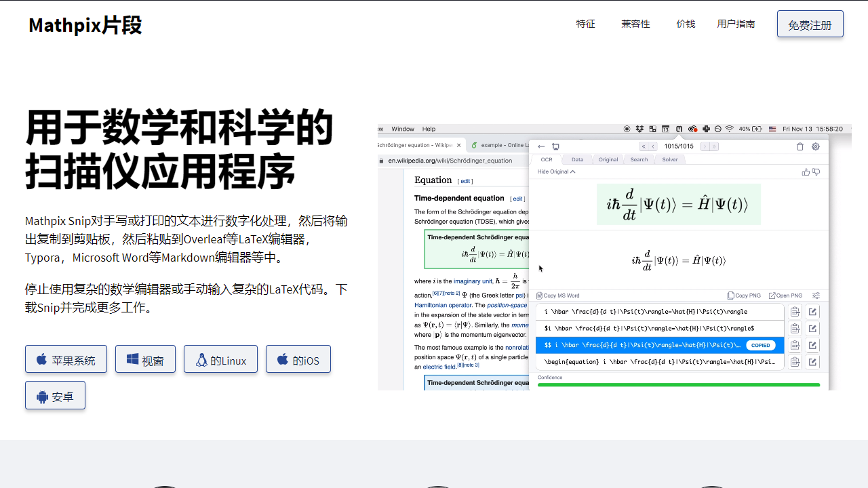Give a thumbs down to the OCR result

(816, 171)
